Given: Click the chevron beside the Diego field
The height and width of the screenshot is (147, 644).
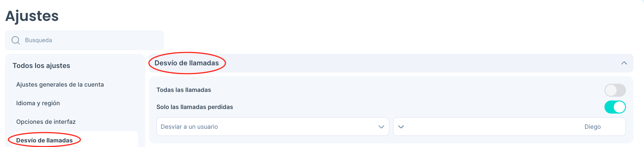Looking at the screenshot, I should tap(401, 127).
